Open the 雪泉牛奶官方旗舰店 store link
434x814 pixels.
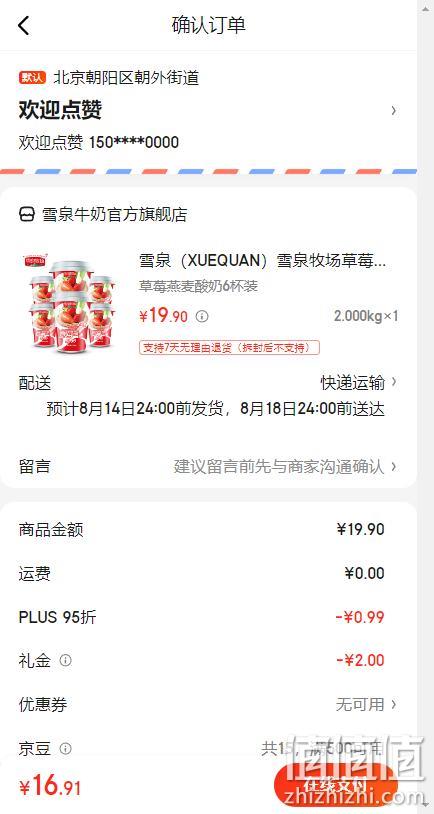[x=114, y=214]
